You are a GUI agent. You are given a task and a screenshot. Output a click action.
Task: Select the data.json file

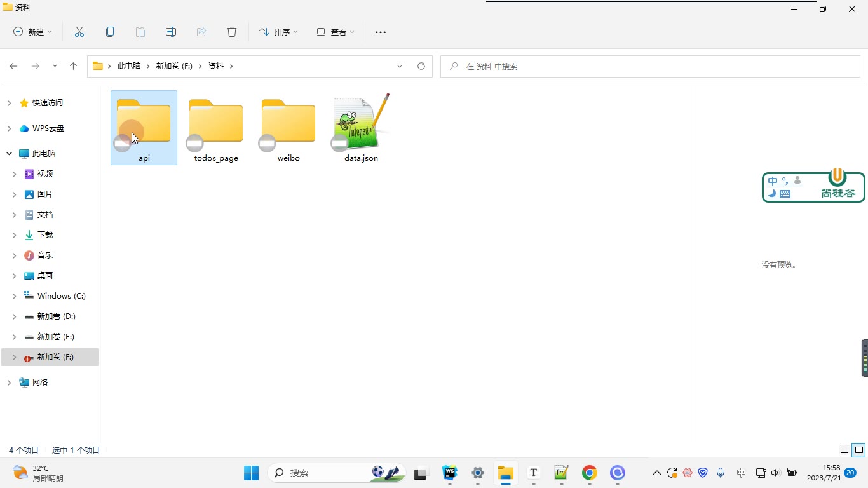361,128
